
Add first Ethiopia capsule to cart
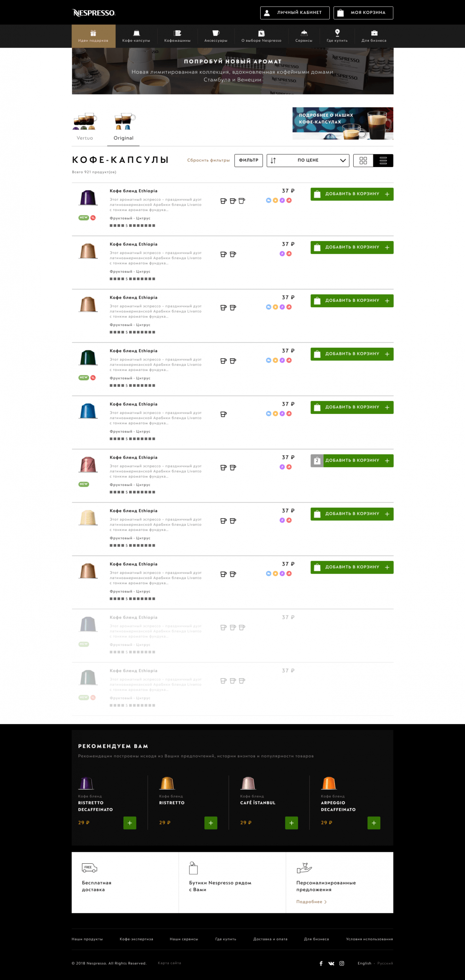[352, 194]
